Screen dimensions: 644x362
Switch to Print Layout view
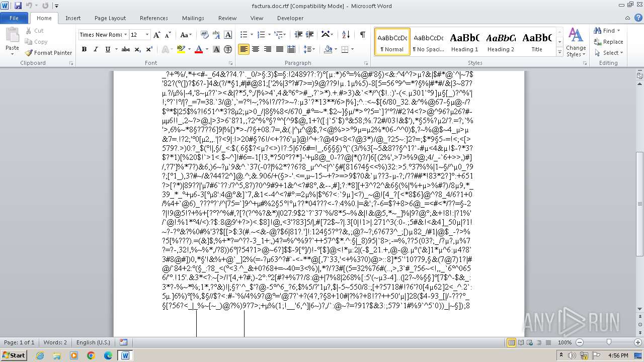[x=511, y=342]
